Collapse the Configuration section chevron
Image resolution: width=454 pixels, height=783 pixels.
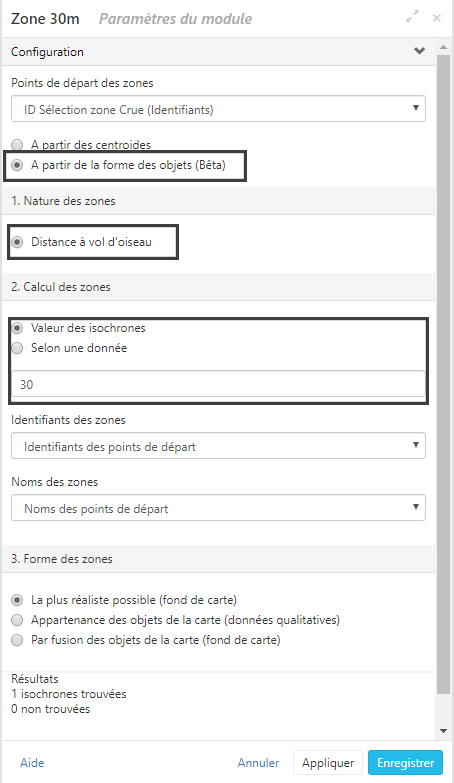click(420, 51)
